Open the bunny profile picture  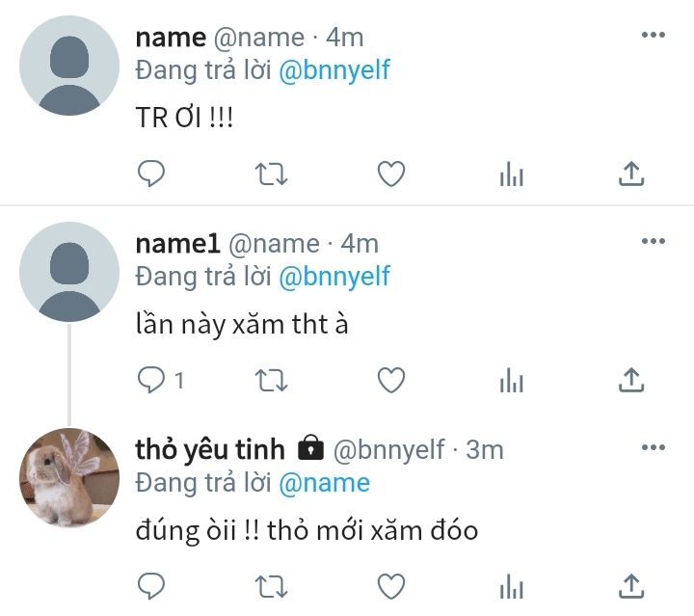69,478
